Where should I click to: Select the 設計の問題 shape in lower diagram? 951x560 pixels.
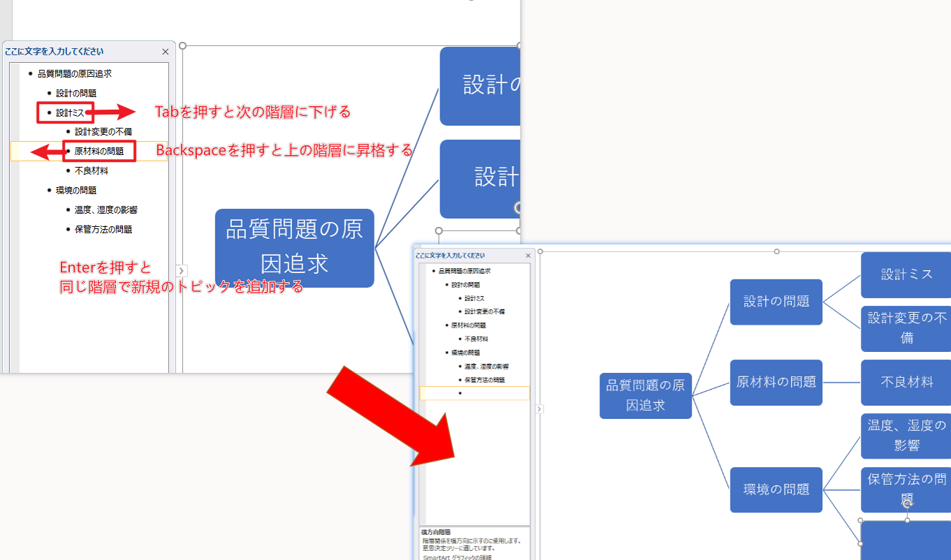click(776, 302)
